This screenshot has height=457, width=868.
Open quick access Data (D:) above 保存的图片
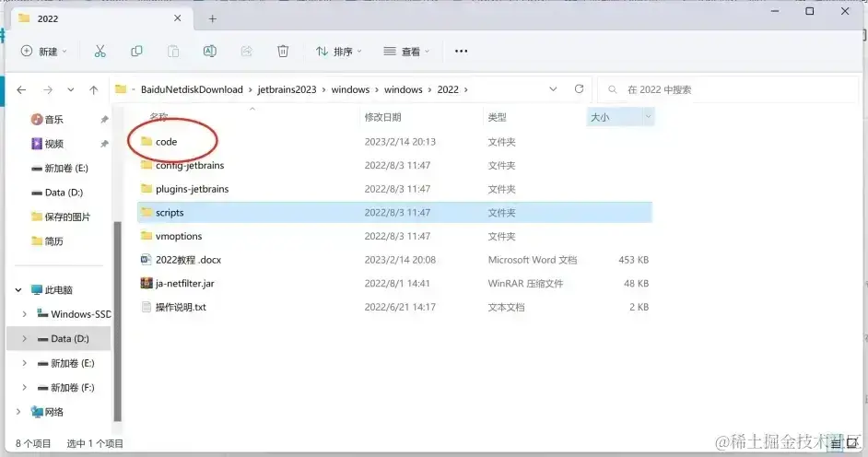(x=64, y=193)
